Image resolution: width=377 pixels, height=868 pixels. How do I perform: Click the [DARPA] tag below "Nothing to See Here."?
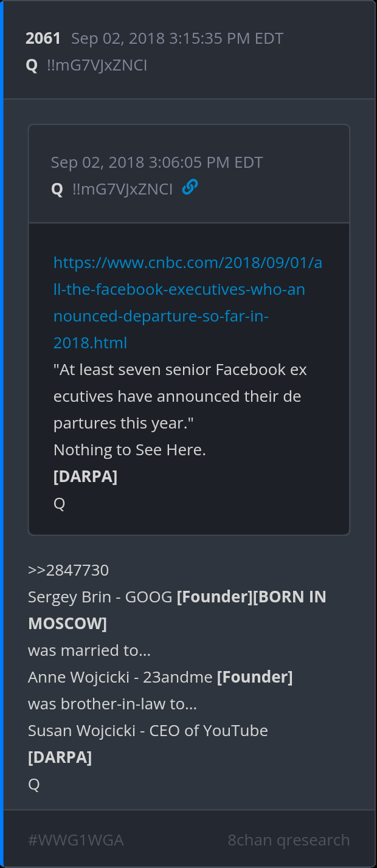[85, 477]
